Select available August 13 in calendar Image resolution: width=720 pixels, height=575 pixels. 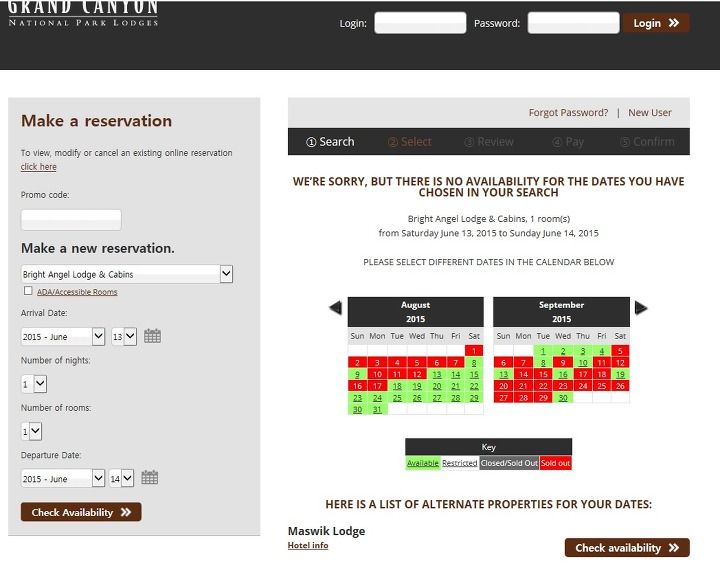tap(437, 374)
